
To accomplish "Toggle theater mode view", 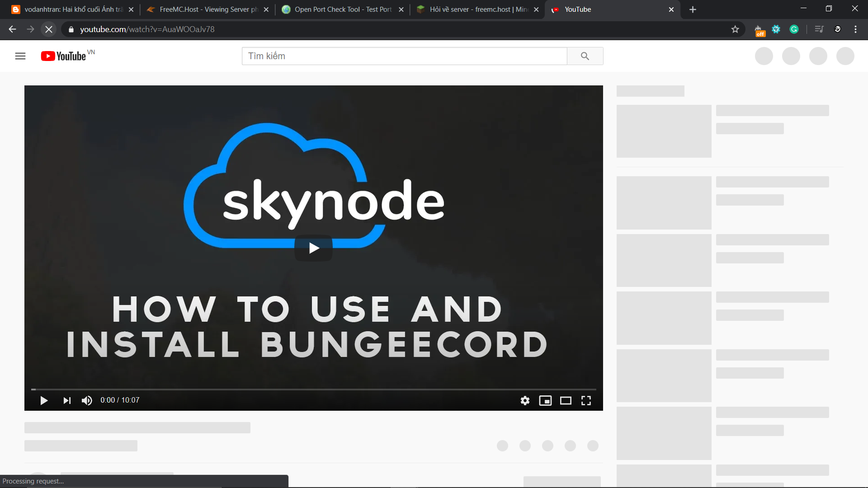I will click(x=566, y=400).
